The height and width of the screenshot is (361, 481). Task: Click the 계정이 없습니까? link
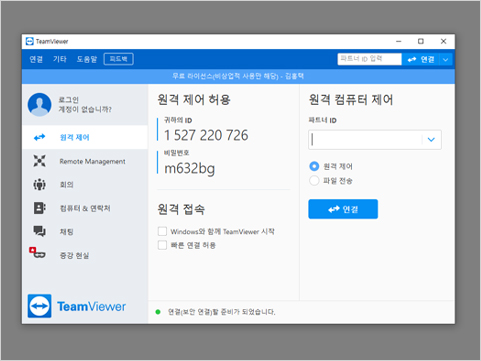pyautogui.click(x=85, y=109)
